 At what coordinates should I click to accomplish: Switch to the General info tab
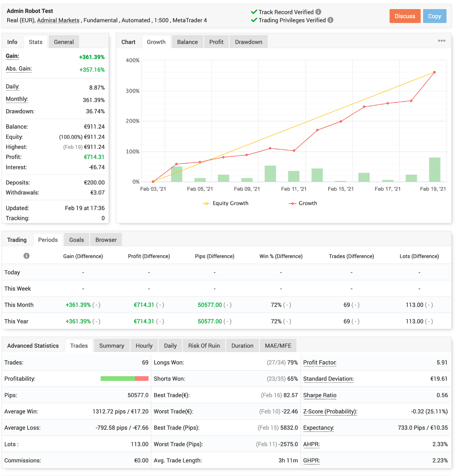pos(64,42)
